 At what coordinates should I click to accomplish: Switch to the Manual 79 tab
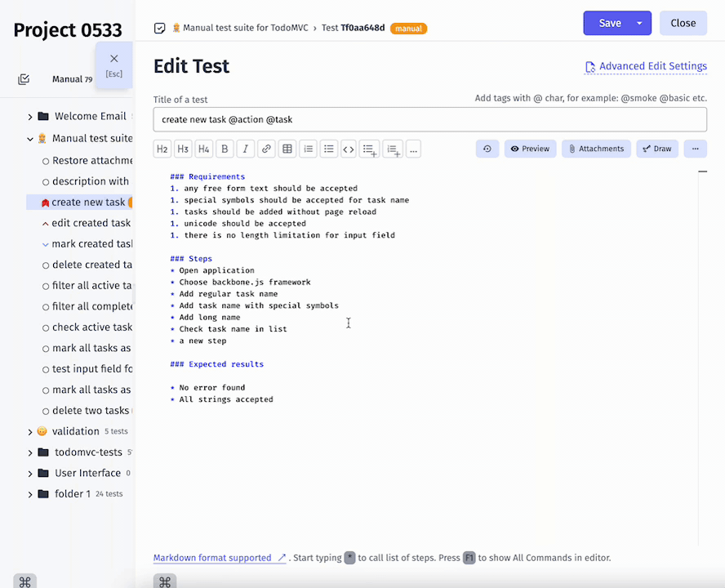coord(72,79)
